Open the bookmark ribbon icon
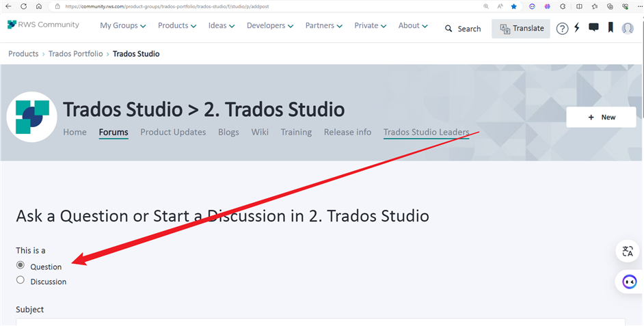Viewport: 644px width, 326px height. pos(611,27)
